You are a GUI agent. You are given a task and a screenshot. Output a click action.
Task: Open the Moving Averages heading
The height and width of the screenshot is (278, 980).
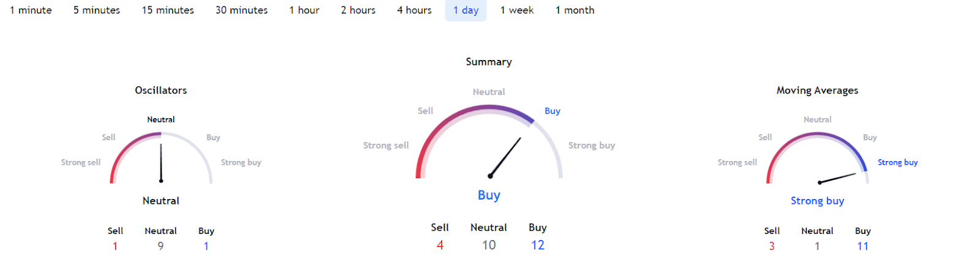pos(817,90)
